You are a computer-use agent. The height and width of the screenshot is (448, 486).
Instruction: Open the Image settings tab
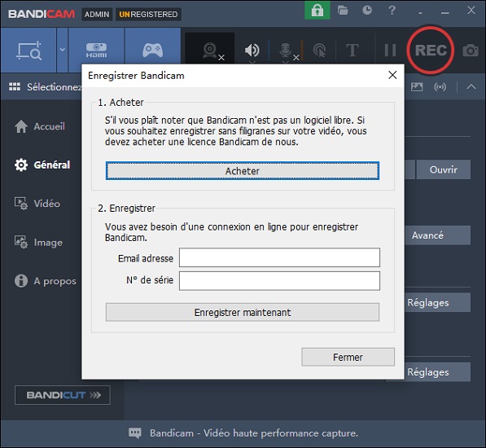38,242
